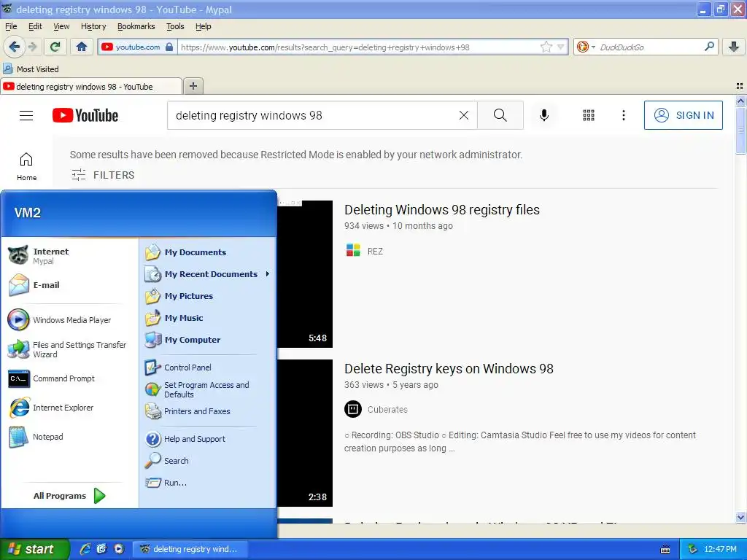This screenshot has width=747, height=560.
Task: Click the 2:38 video thumbnail
Action: [305, 433]
